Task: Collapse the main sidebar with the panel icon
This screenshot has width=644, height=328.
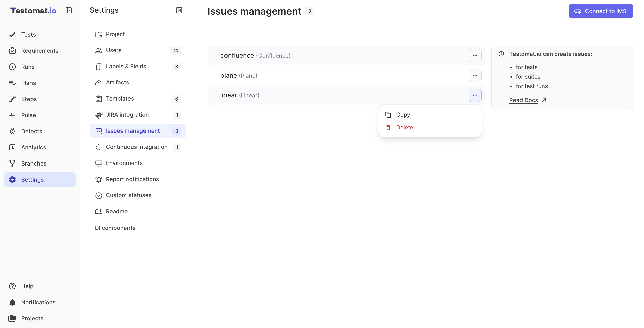Action: (x=69, y=10)
